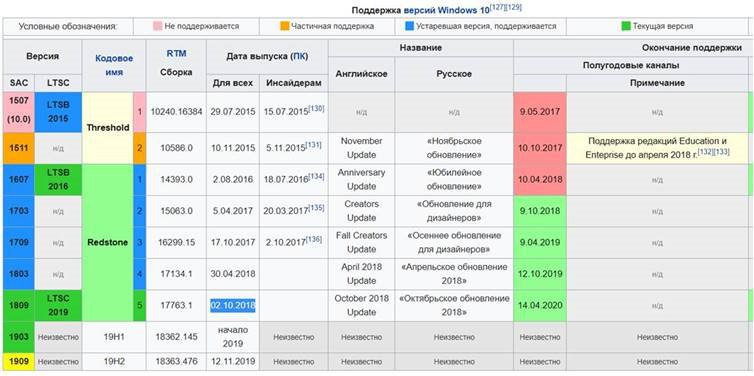Open footnote [133] in Education support note
Screen dimensions: 754x376
click(721, 152)
